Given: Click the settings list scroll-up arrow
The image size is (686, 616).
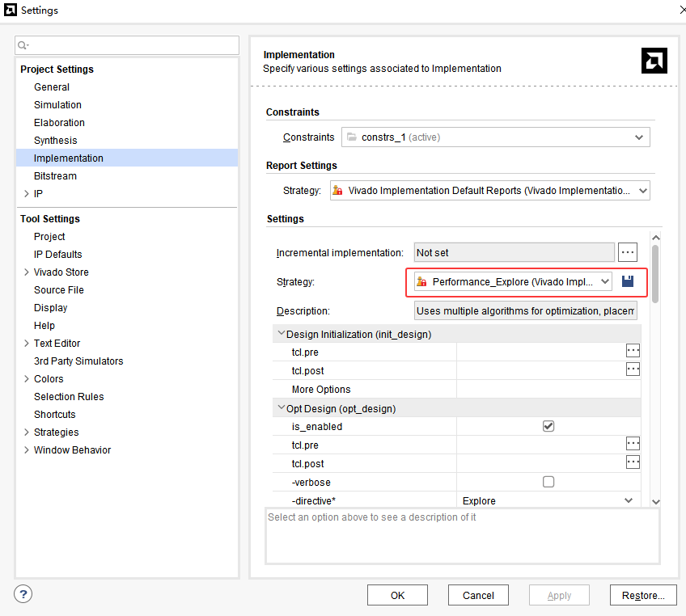Looking at the screenshot, I should coord(655,238).
